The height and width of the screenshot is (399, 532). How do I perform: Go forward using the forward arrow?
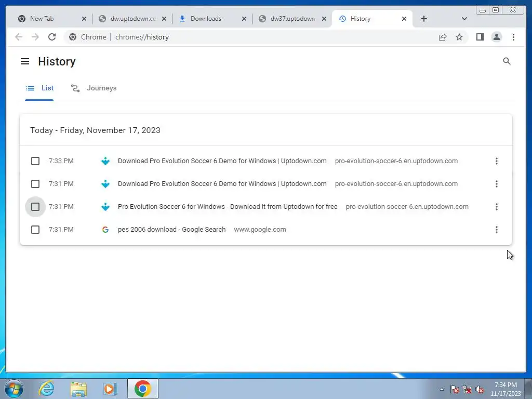click(35, 37)
